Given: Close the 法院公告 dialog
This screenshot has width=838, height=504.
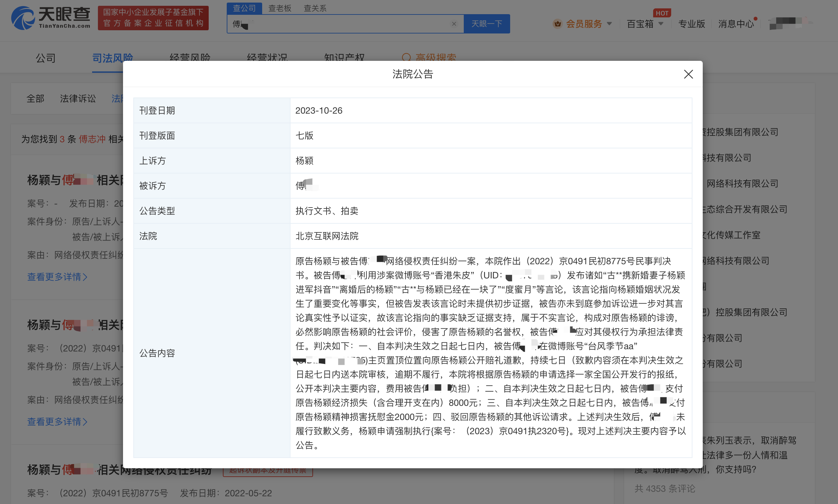Looking at the screenshot, I should [x=688, y=74].
